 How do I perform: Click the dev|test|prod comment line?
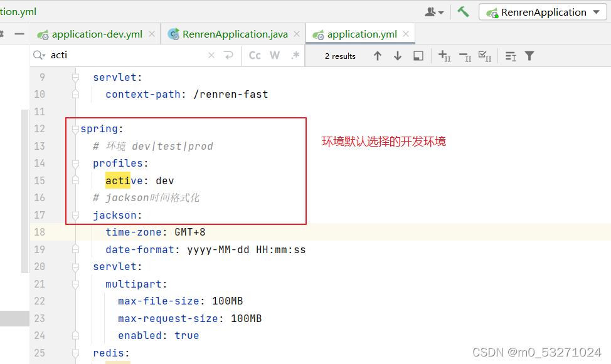[153, 147]
